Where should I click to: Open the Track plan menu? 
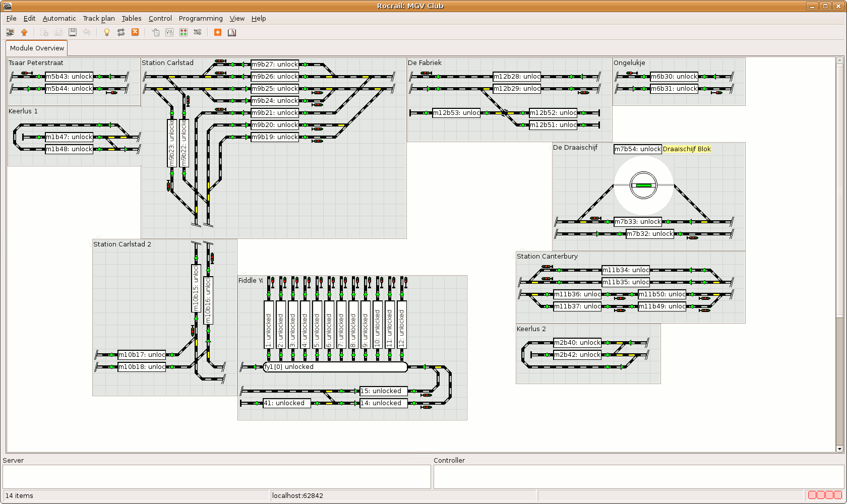coord(99,18)
